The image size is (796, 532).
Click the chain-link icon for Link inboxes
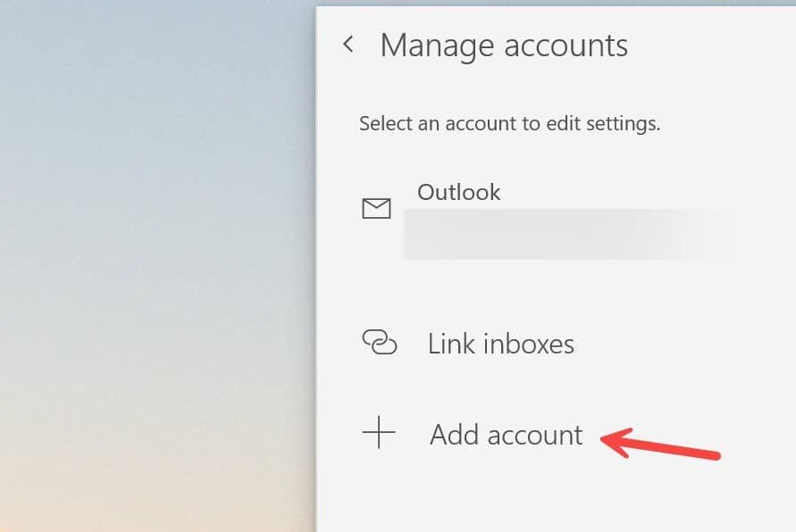tap(379, 343)
